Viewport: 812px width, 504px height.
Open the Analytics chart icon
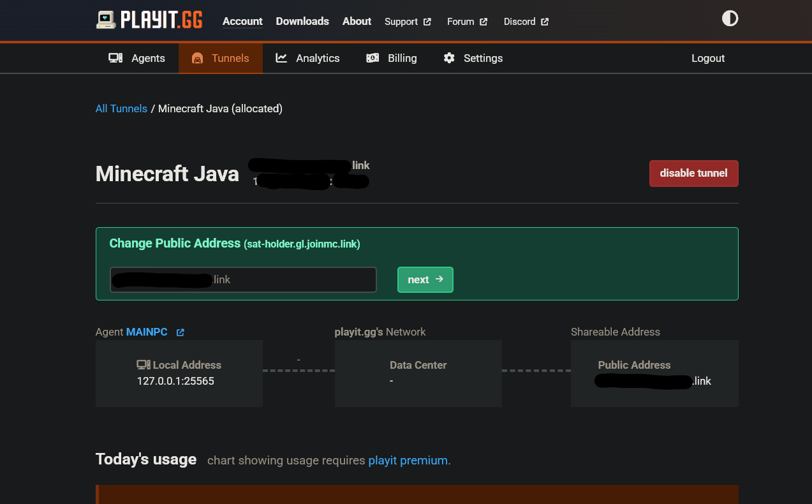pos(281,58)
